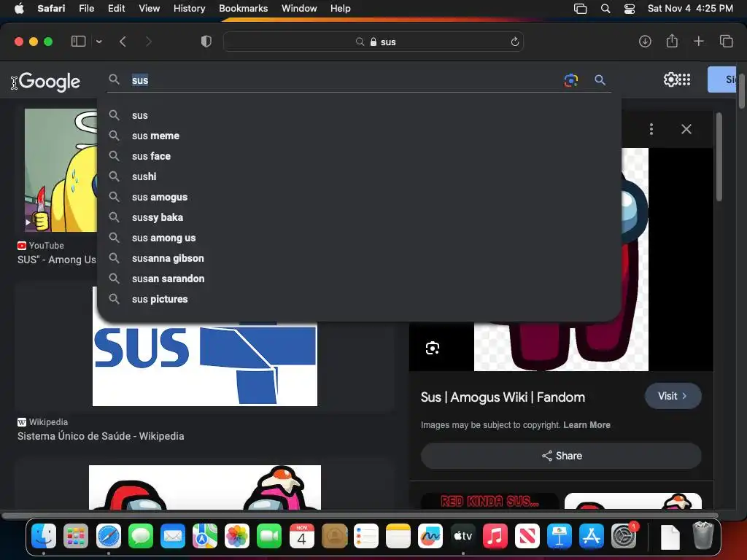
Task: Open Google apps grid
Action: click(684, 79)
